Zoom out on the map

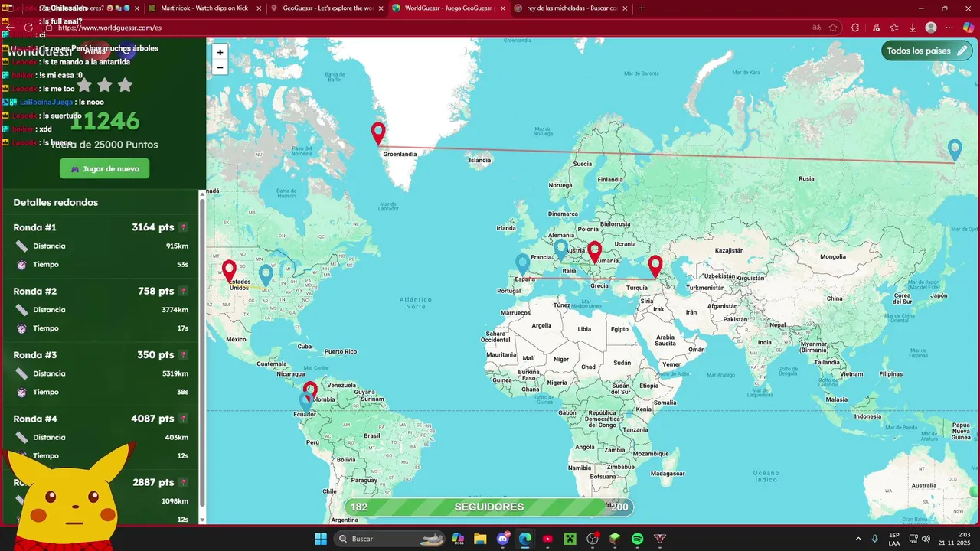[220, 67]
